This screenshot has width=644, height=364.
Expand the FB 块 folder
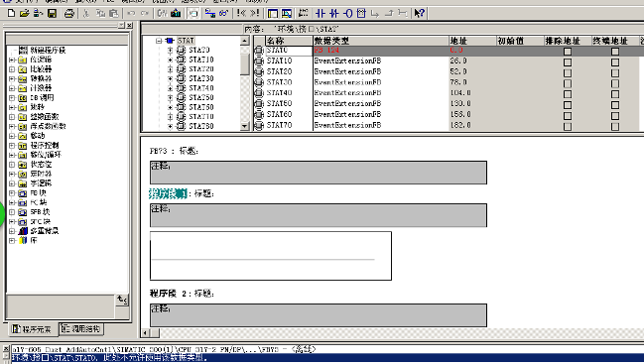[12, 192]
